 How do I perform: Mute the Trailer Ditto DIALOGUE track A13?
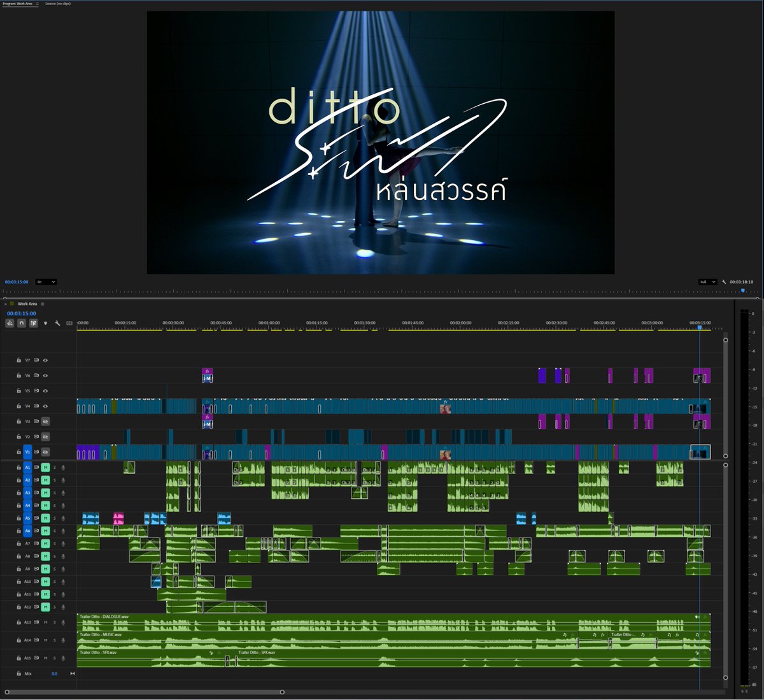46,622
